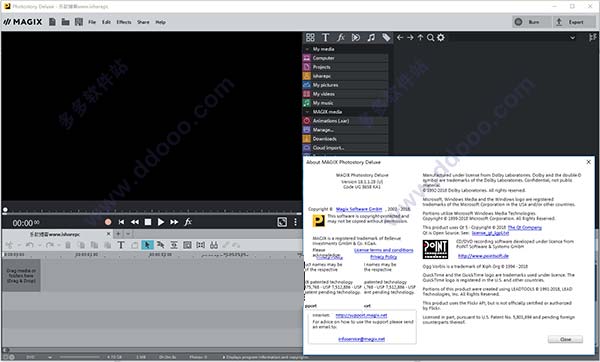Close About dialog with X

[589, 162]
